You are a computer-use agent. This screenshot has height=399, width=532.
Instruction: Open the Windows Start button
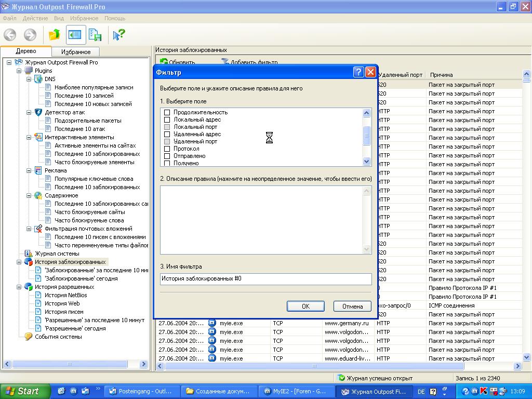point(25,391)
